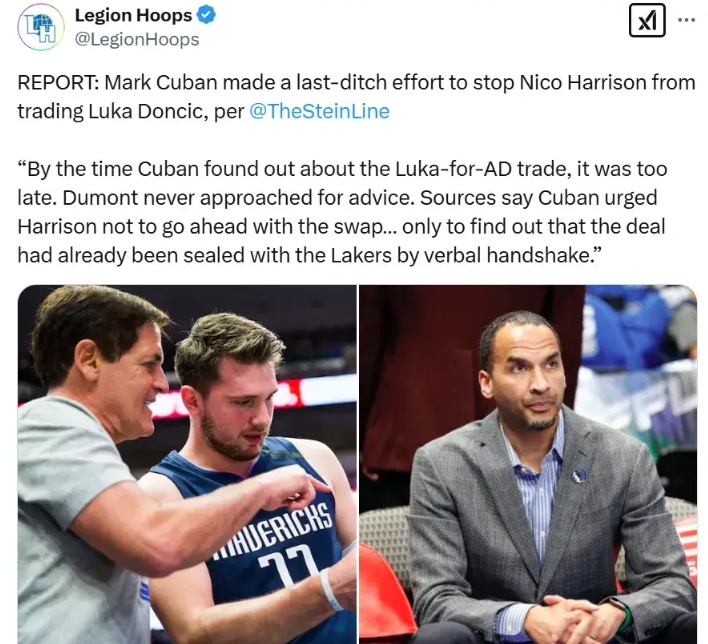The width and height of the screenshot is (708, 644).
Task: Open the Legion Hoops profile avatar
Action: pyautogui.click(x=41, y=27)
